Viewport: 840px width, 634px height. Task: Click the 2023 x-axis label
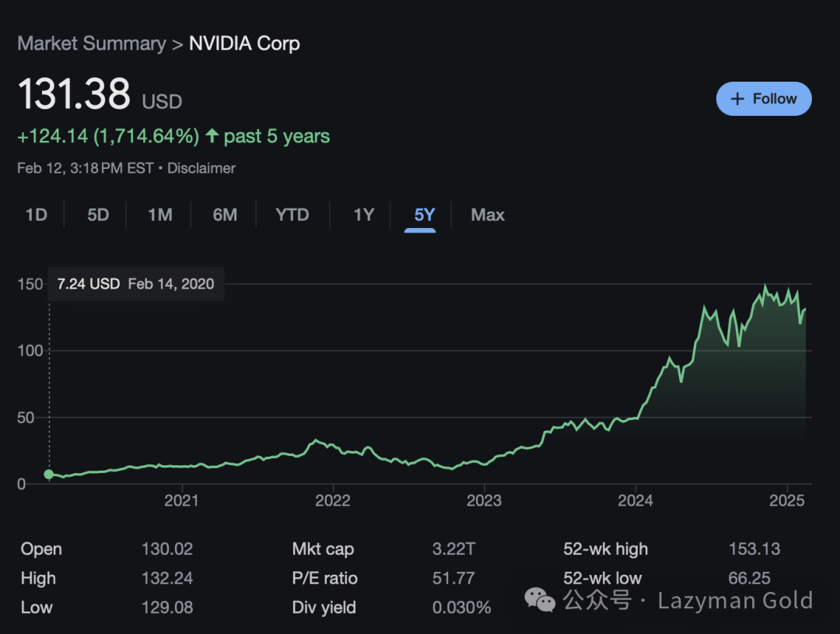tap(485, 500)
